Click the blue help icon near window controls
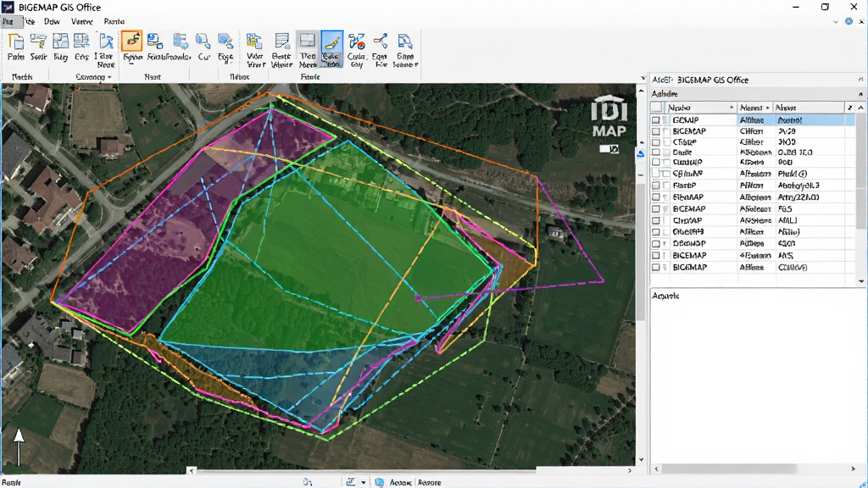Image resolution: width=868 pixels, height=488 pixels. 849,21
